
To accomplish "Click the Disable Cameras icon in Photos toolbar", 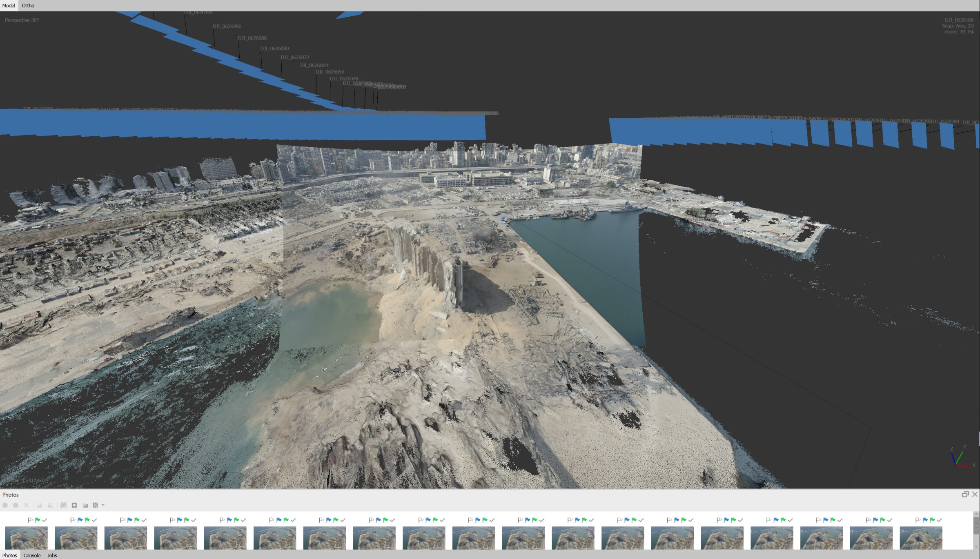I will tap(16, 505).
